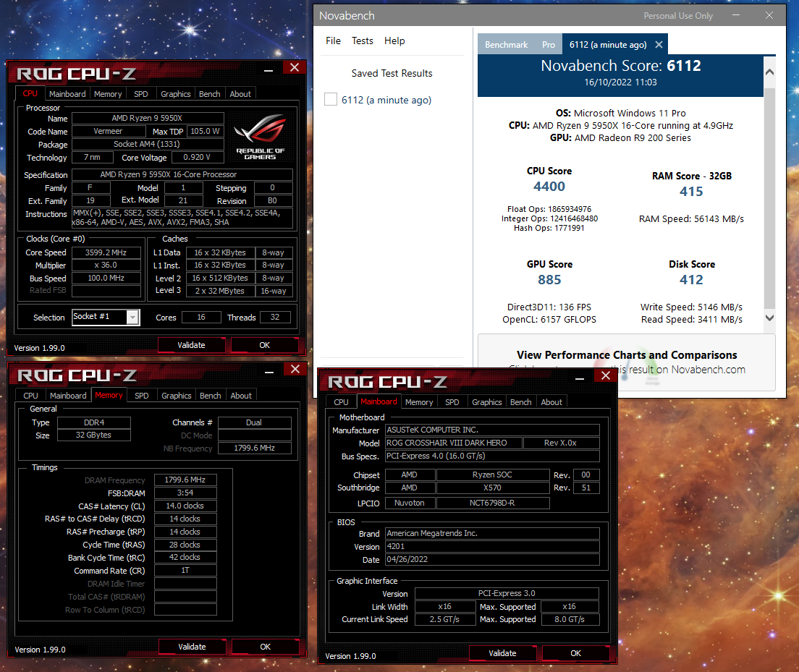799x672 pixels.
Task: Minimize the Mainboard CPU-Z window
Action: 580,378
